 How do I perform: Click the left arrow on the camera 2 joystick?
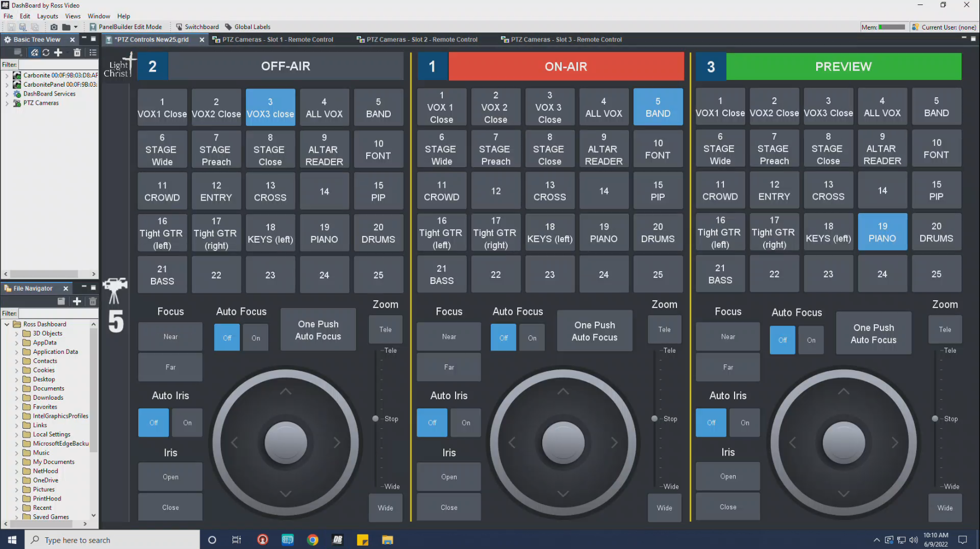pos(234,443)
